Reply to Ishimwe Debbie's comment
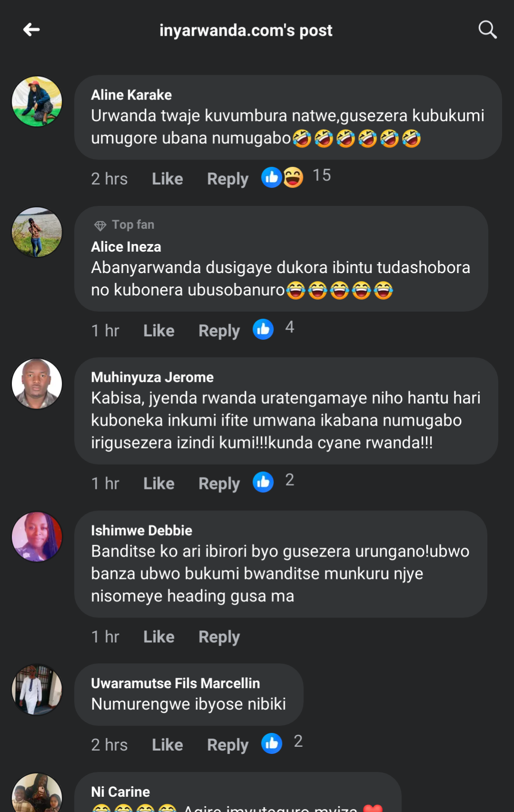Screen dimensions: 514x812 (x=219, y=637)
